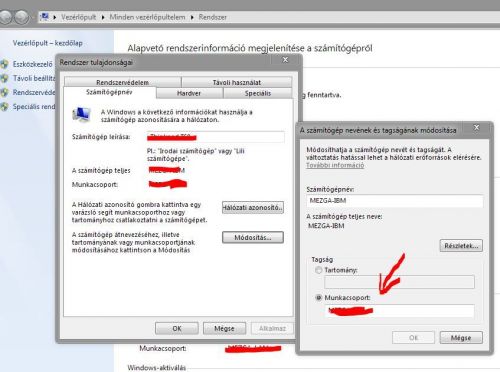This screenshot has width=500, height=372.
Task: Click Rendszer in the address breadcrumb
Action: pos(213,17)
